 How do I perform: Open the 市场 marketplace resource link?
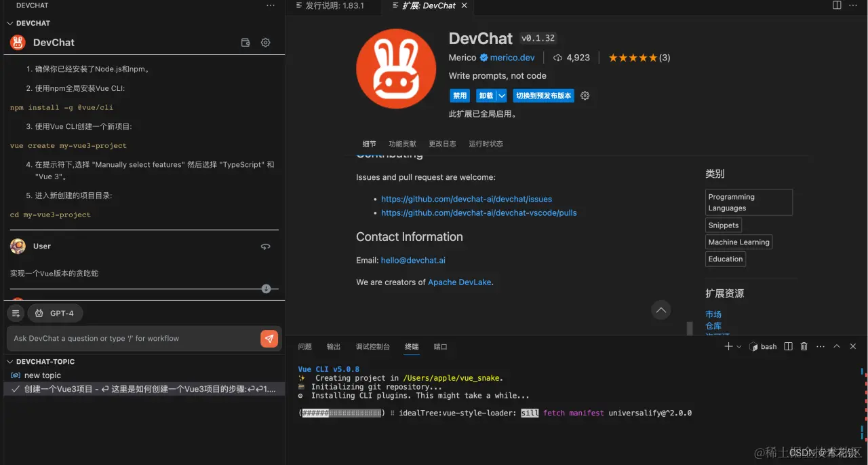click(x=713, y=314)
